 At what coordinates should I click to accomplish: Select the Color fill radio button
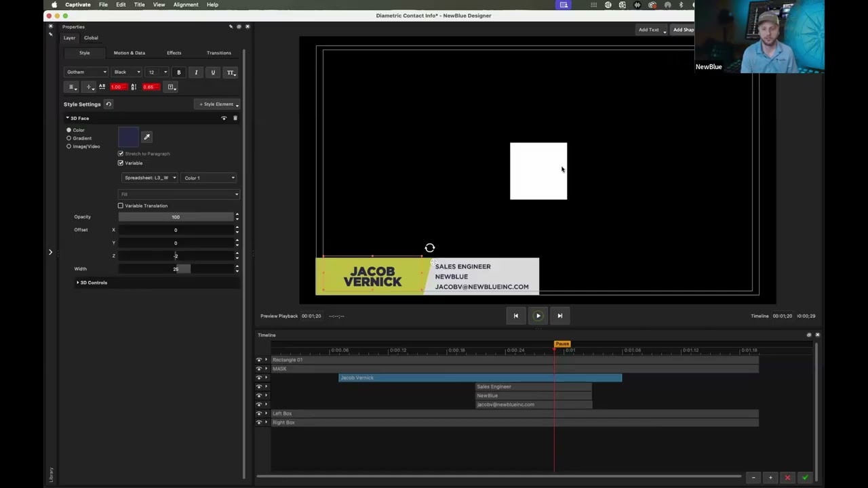point(68,130)
